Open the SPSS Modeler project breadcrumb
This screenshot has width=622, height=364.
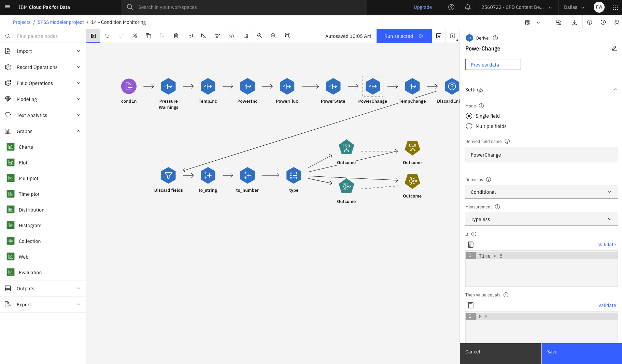61,22
